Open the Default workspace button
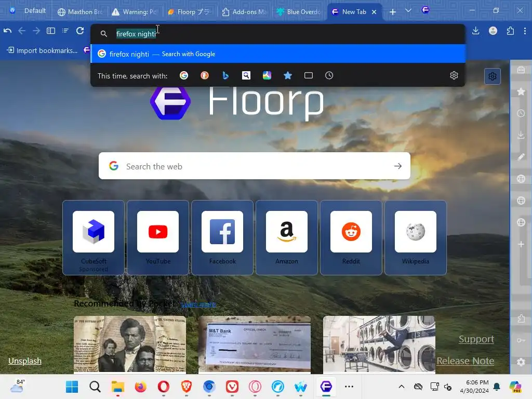Screen dimensions: 532x399 pos(28,11)
